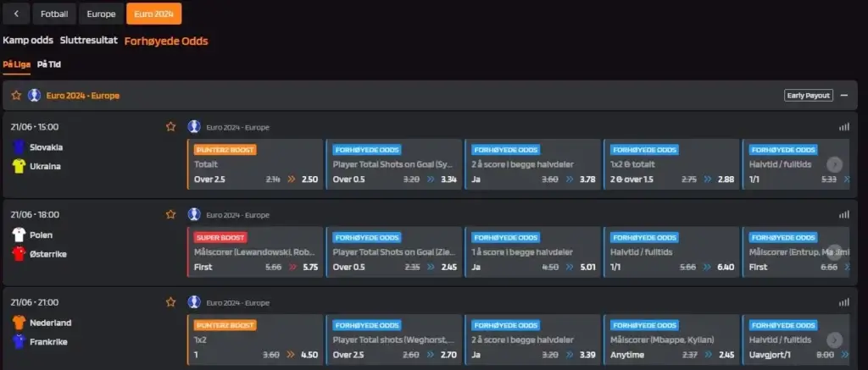Click PUNTERZ BOOST label on Nederland match
868x370 pixels.
(225, 325)
